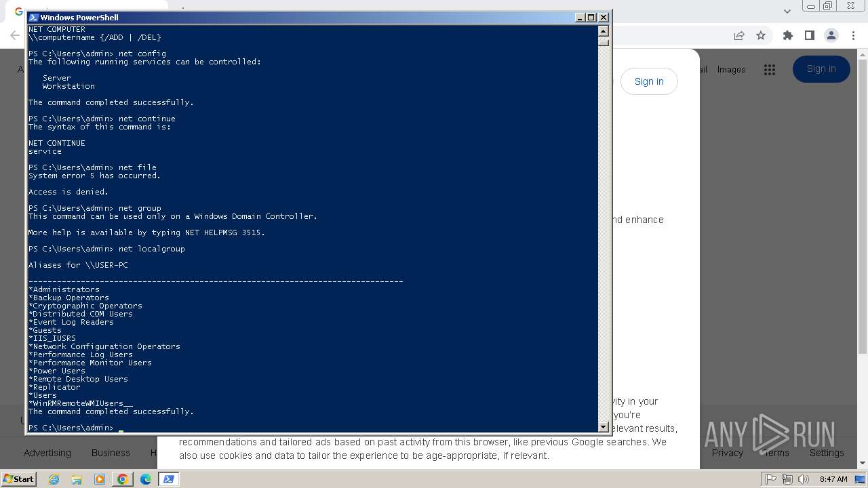Viewport: 868px width, 488px height.
Task: Select the PowerShell taskbar button
Action: tap(169, 479)
